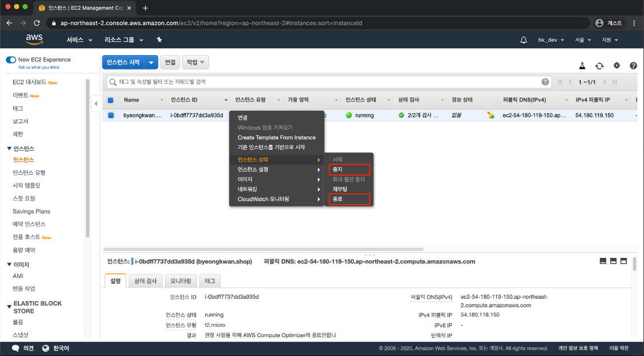
Task: Open the browser three-dot menu
Action: (635, 23)
